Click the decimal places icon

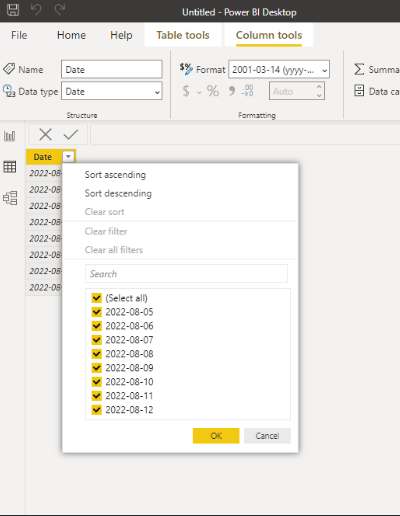[x=247, y=91]
